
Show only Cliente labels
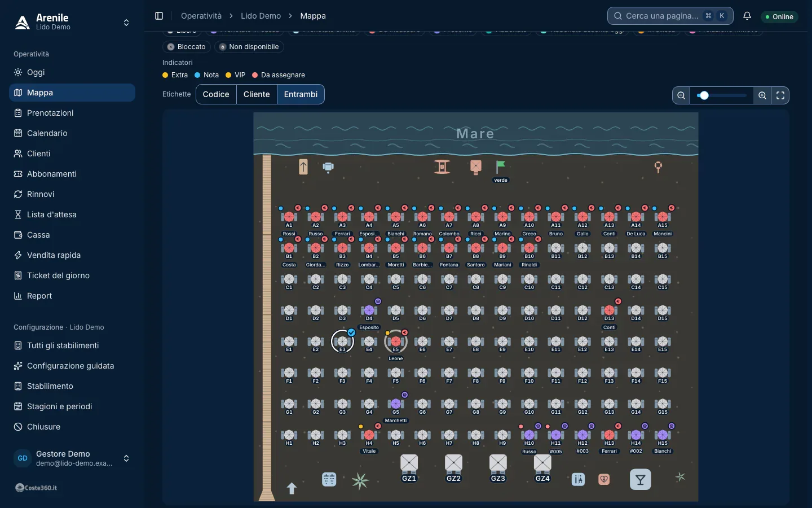click(257, 94)
